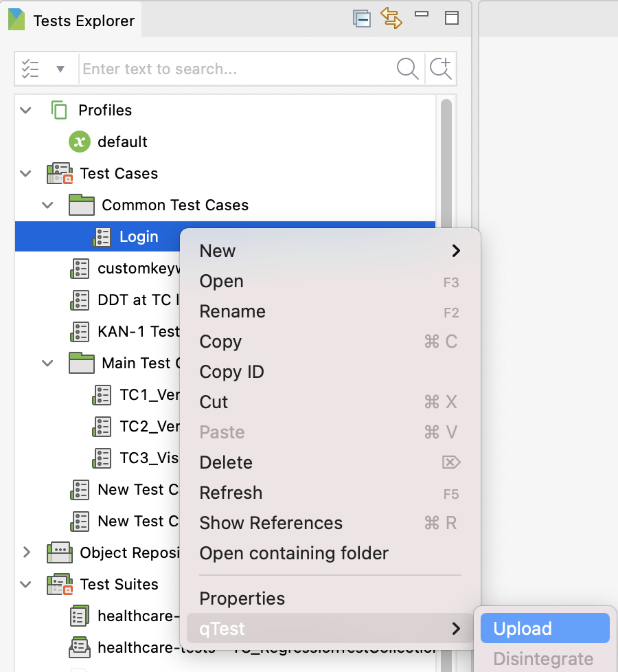Click the Collapse All toolbar icon
The height and width of the screenshot is (672, 618).
(362, 19)
